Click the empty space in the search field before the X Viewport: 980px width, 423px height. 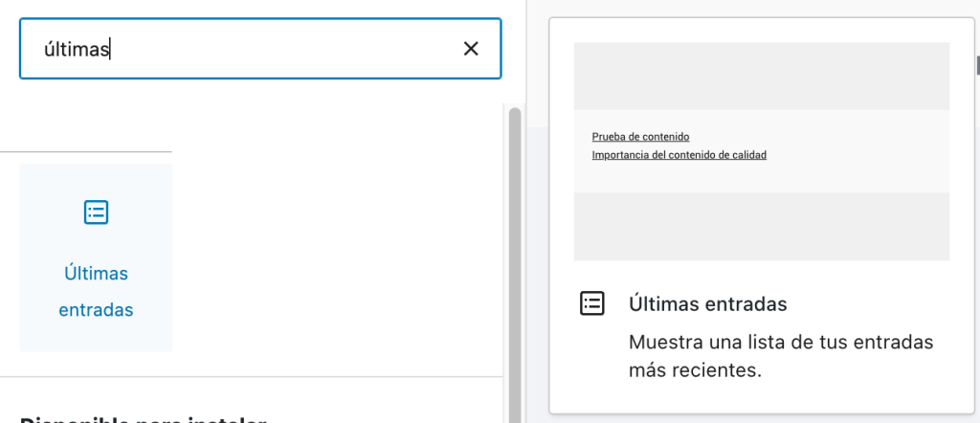(x=287, y=49)
